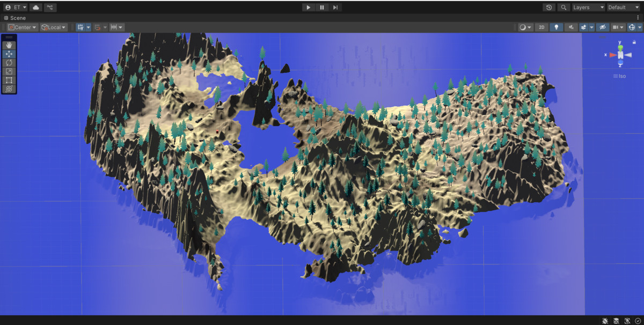644x325 pixels.
Task: Toggle scene gizmos
Action: click(632, 27)
